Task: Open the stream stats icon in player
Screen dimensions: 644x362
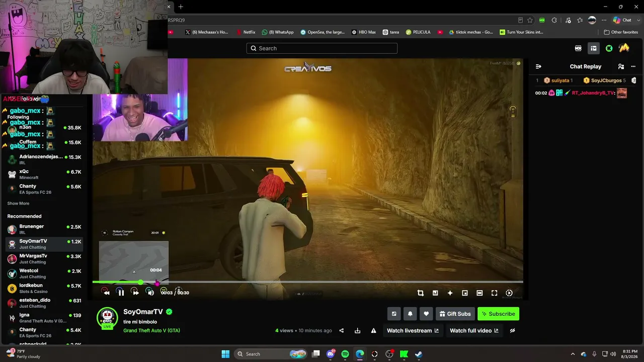Action: click(435, 293)
